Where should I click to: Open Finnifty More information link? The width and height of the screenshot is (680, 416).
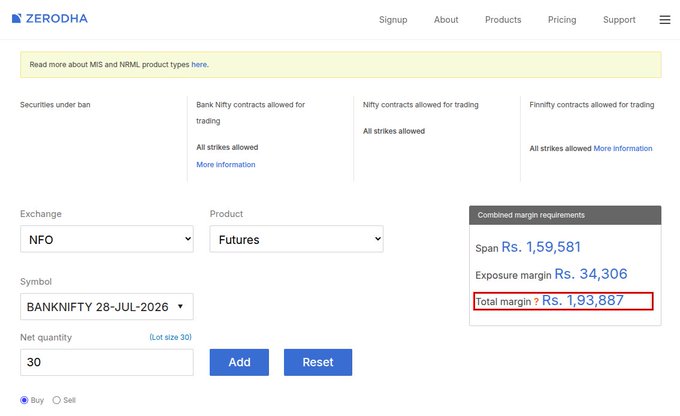(x=623, y=148)
